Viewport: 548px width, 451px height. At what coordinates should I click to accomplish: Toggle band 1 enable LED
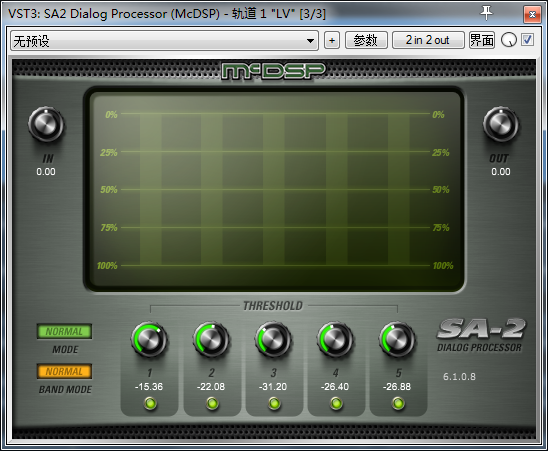150,403
